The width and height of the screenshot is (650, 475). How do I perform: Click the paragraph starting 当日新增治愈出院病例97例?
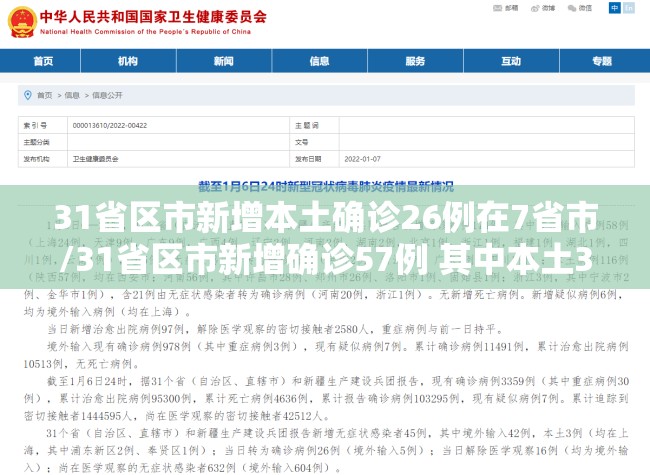[x=275, y=330]
